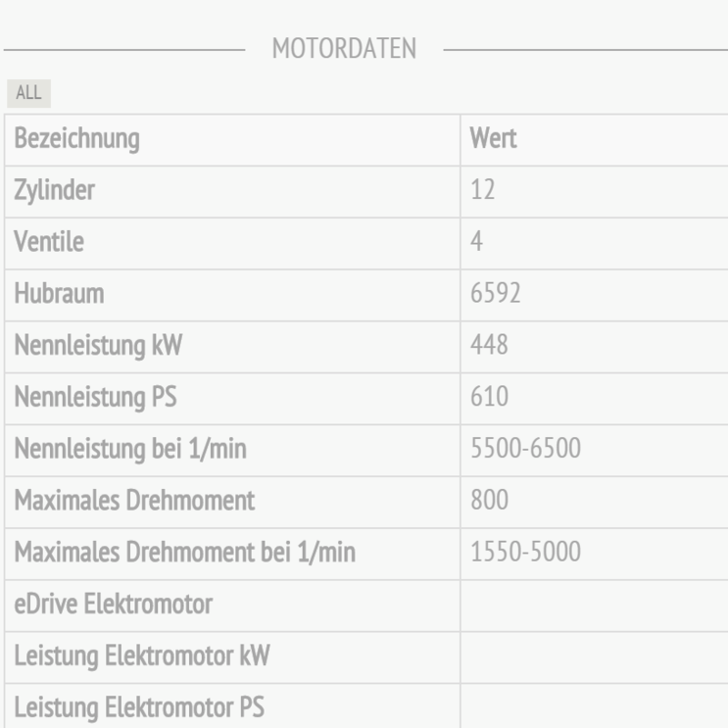Select the 5500-6500 value cell
Image resolution: width=728 pixels, height=728 pixels.
[x=526, y=451]
